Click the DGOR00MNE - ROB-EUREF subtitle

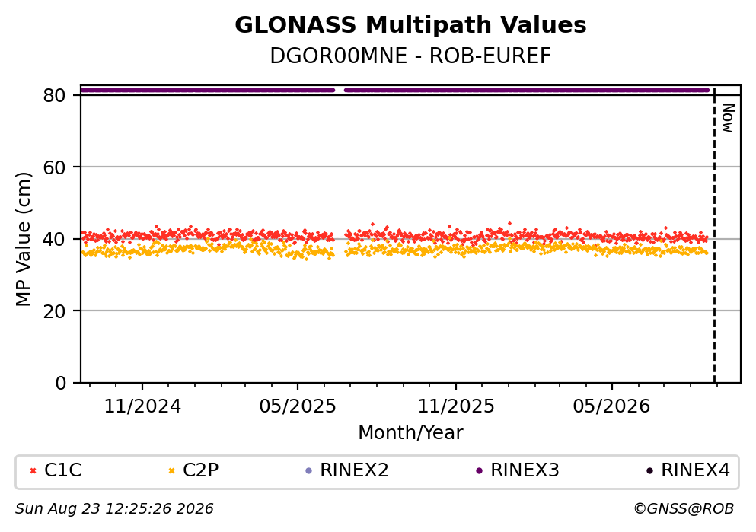click(x=410, y=56)
